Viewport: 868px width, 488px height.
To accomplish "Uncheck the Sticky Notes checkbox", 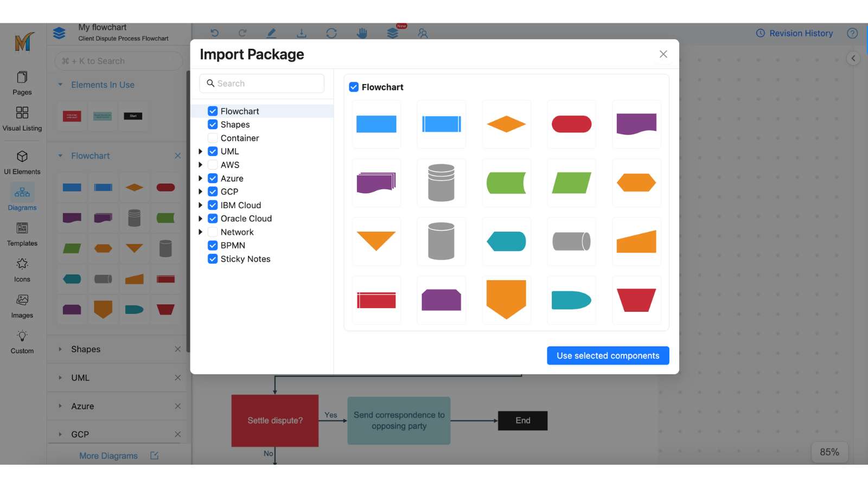I will tap(213, 259).
